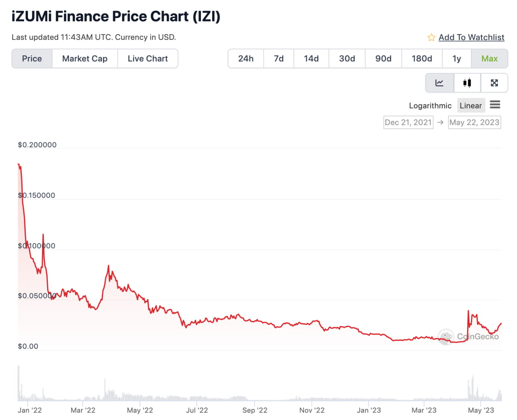Screen dimensions: 517x420
Task: Toggle Logarithmic scale
Action: pos(430,106)
